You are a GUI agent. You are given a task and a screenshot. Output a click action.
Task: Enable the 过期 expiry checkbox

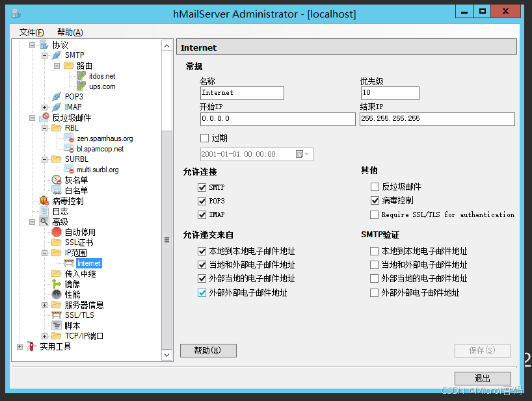pos(205,138)
